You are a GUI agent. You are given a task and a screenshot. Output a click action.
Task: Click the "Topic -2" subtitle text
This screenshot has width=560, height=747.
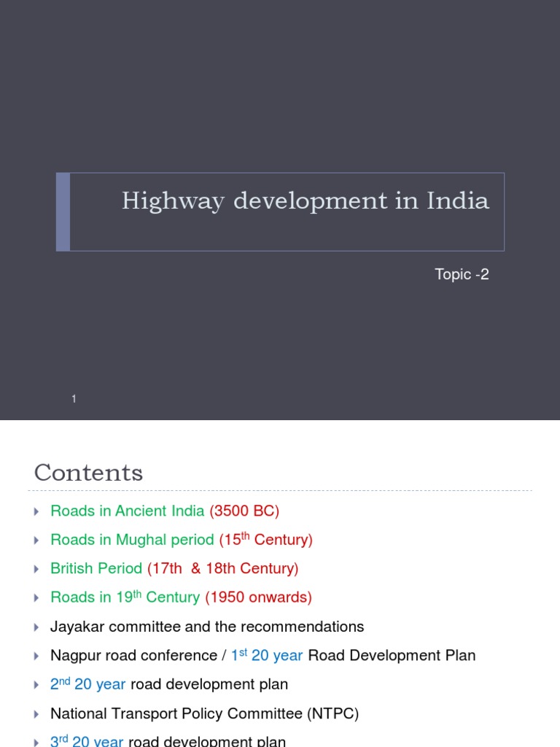coord(462,274)
